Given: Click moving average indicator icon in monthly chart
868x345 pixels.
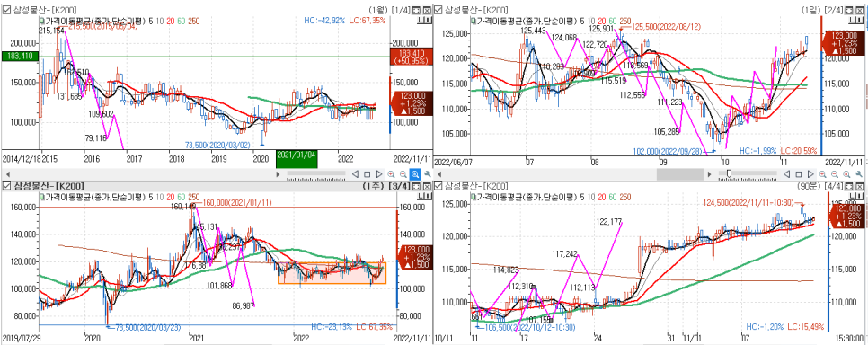Looking at the screenshot, I should (x=41, y=21).
